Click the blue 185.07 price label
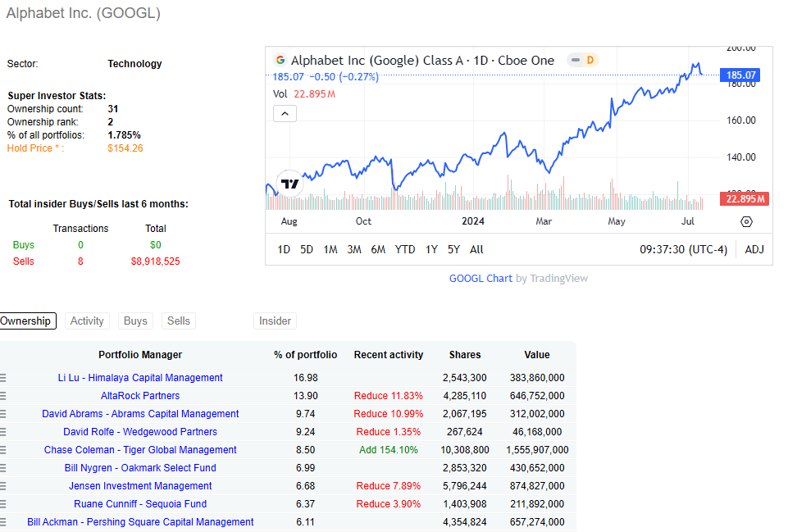This screenshot has height=532, width=788. point(739,75)
